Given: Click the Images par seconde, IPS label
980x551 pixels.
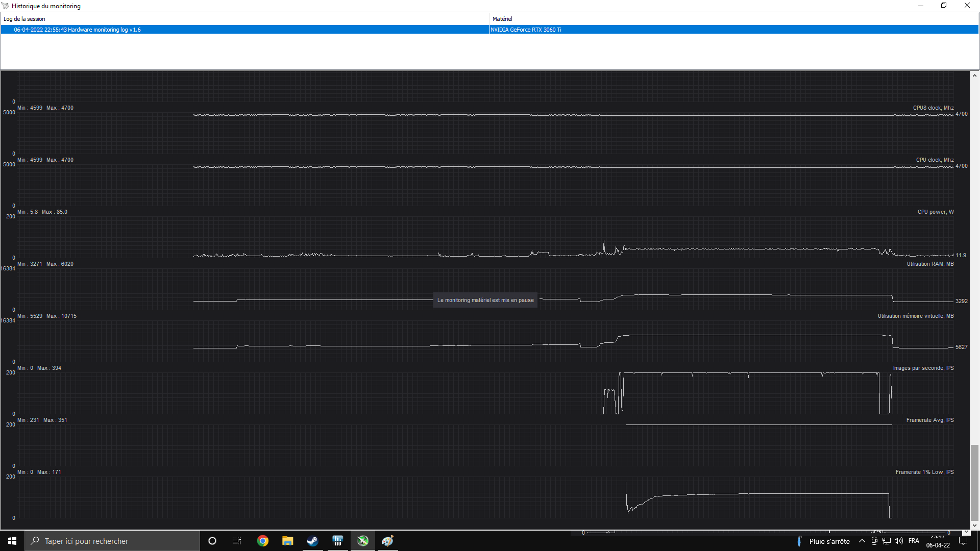Looking at the screenshot, I should pos(923,368).
